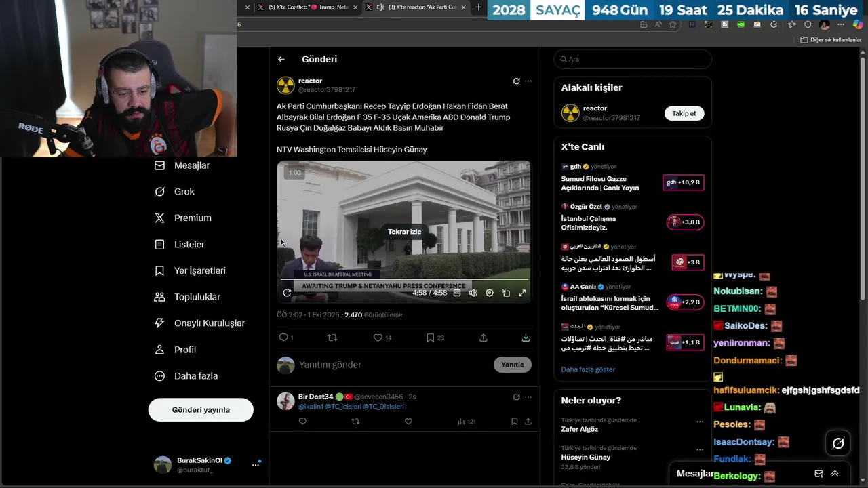Click the Gönderi yayınla button
Viewport: 868px width, 488px height.
pyautogui.click(x=201, y=410)
